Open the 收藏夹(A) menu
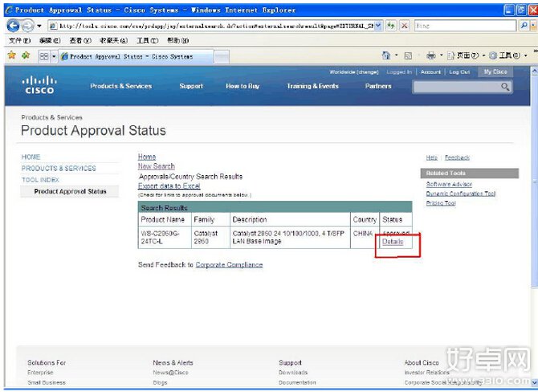538x392 pixels. coord(113,40)
